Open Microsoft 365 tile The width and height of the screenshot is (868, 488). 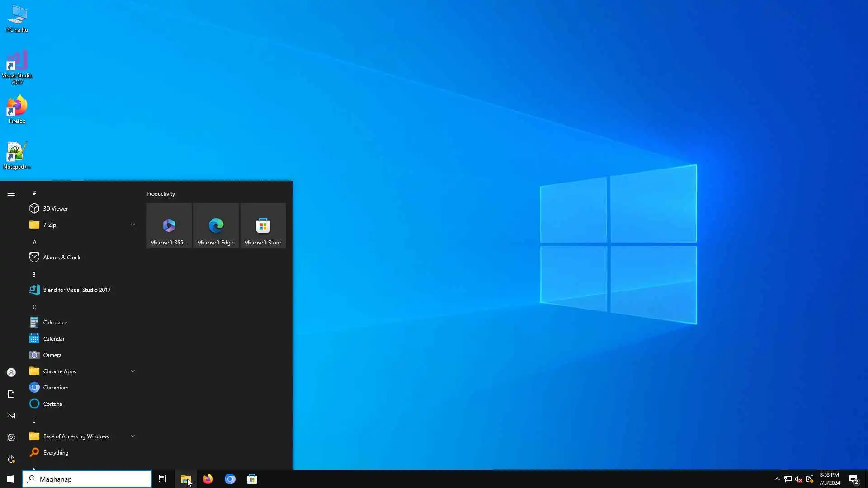pyautogui.click(x=169, y=225)
